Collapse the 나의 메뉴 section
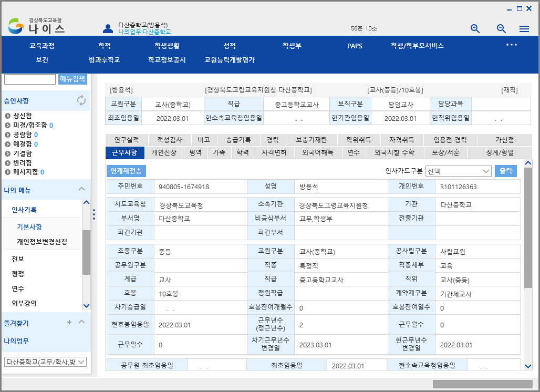Screen dimensions: 540x392 (x=81, y=189)
